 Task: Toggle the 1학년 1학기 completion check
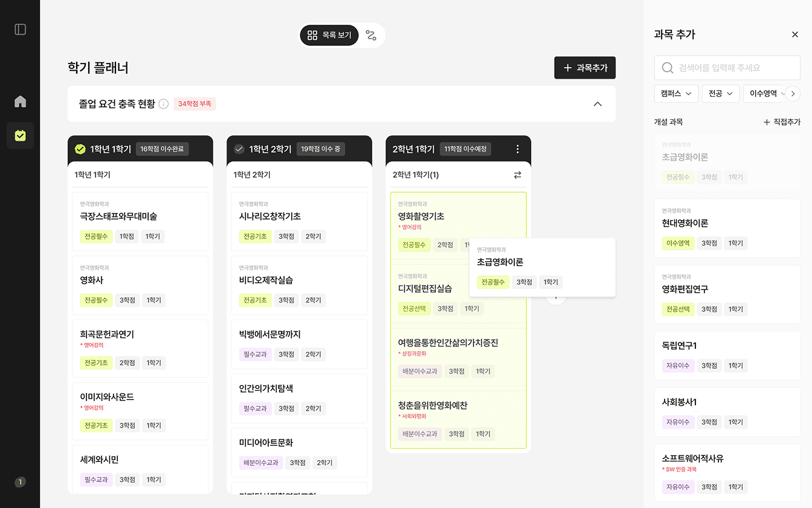[80, 149]
